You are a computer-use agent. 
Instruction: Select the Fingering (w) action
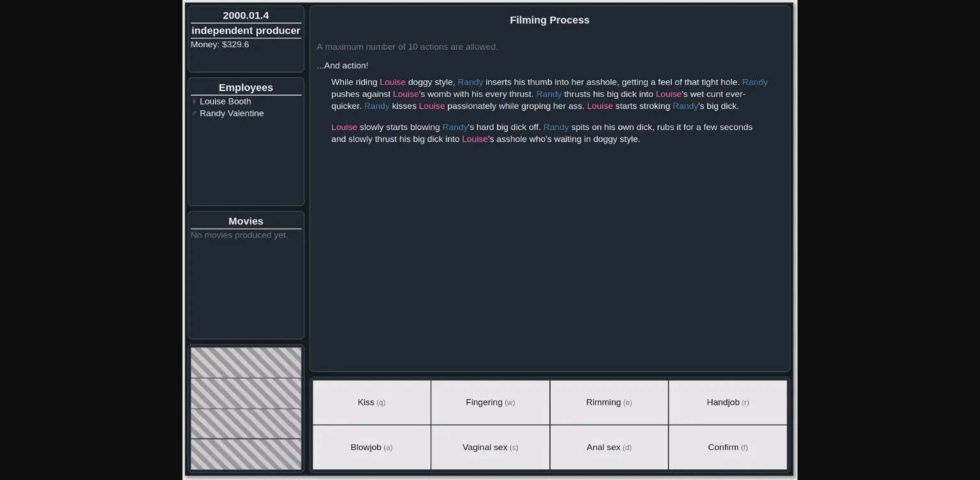click(490, 402)
